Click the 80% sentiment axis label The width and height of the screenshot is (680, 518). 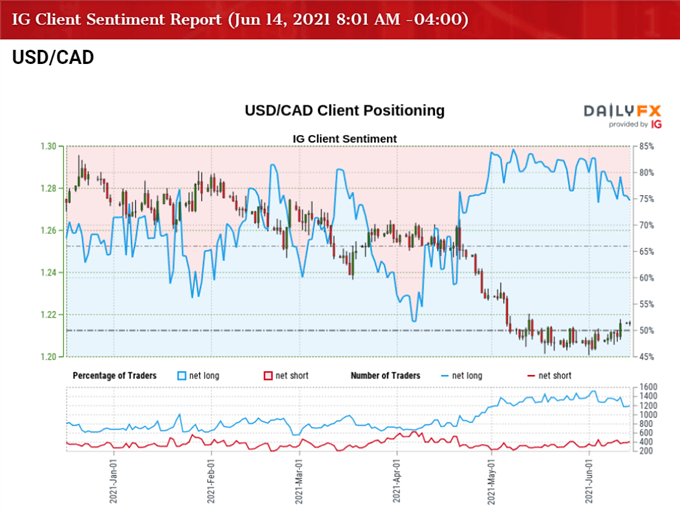[x=647, y=173]
